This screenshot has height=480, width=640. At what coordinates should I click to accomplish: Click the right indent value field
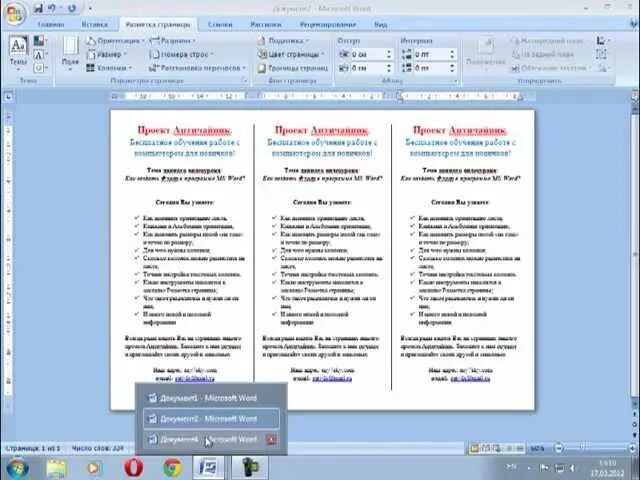pyautogui.click(x=367, y=68)
